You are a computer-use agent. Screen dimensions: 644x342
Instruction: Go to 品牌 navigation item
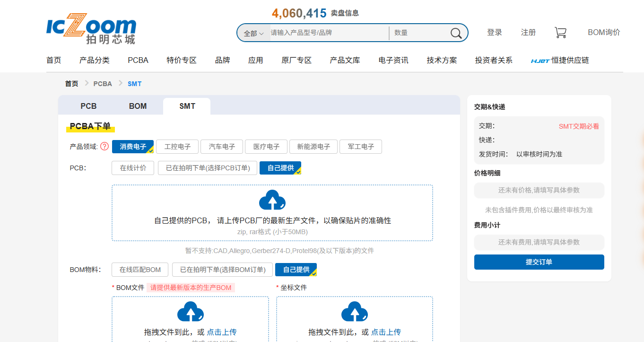(x=223, y=61)
